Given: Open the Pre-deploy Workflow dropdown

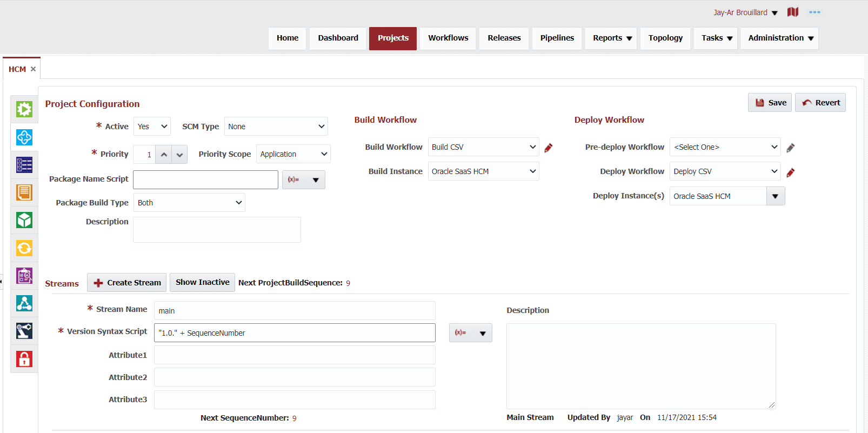Looking at the screenshot, I should [x=725, y=147].
